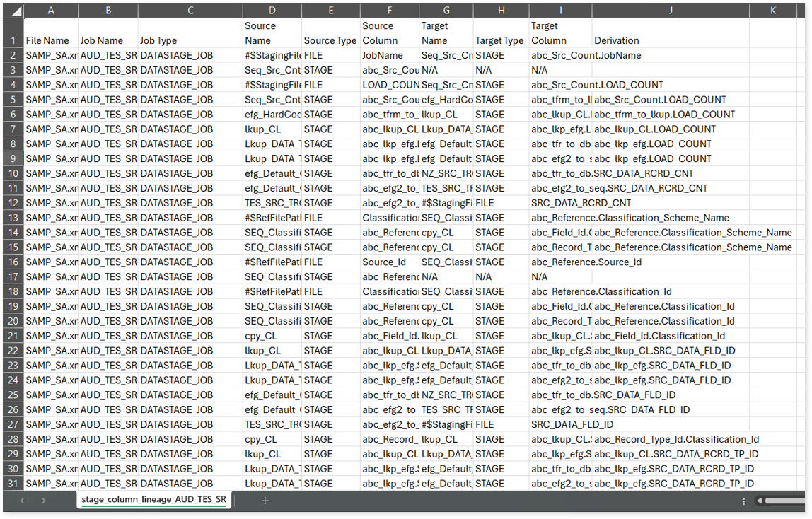This screenshot has height=519, width=812.
Task: Add a new sheet with the plus button
Action: coord(265,501)
